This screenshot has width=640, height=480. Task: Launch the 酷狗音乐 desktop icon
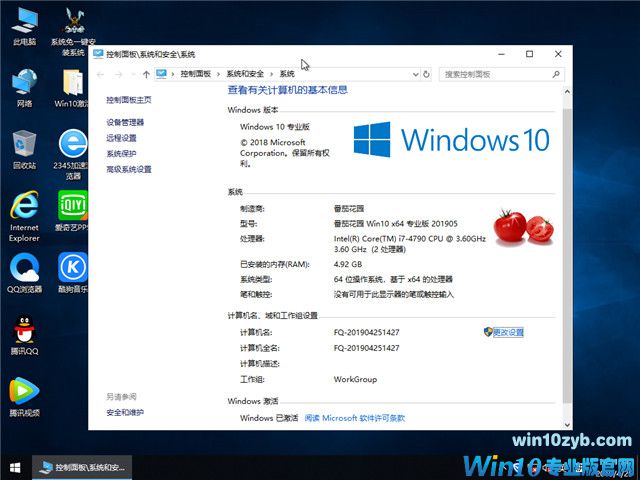[x=73, y=273]
